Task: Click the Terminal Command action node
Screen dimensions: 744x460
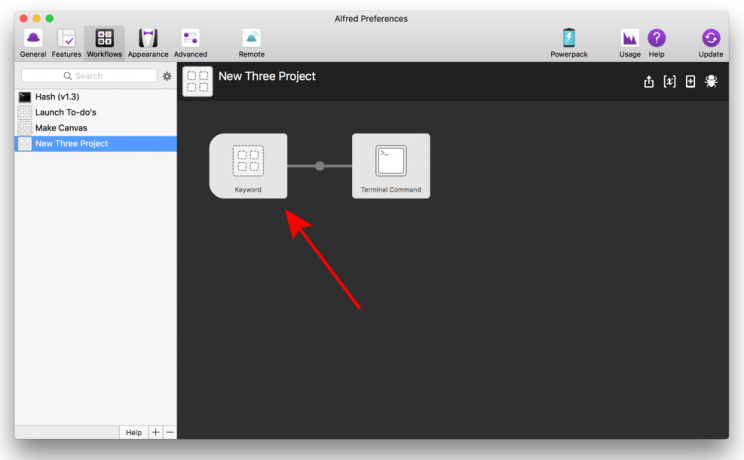Action: (391, 166)
